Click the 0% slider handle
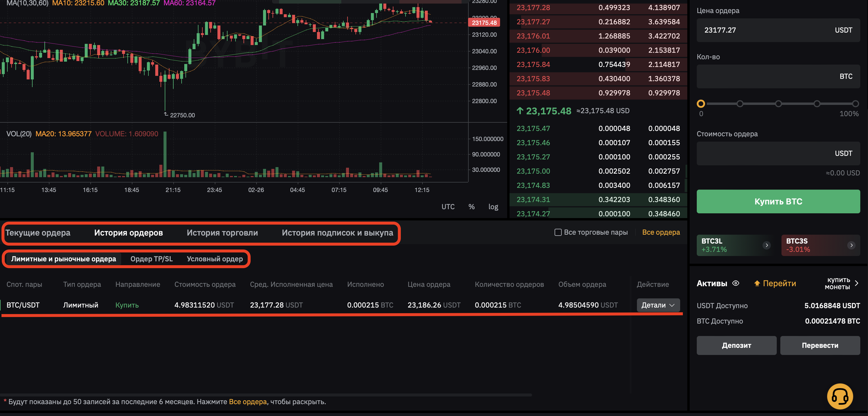 [x=701, y=103]
